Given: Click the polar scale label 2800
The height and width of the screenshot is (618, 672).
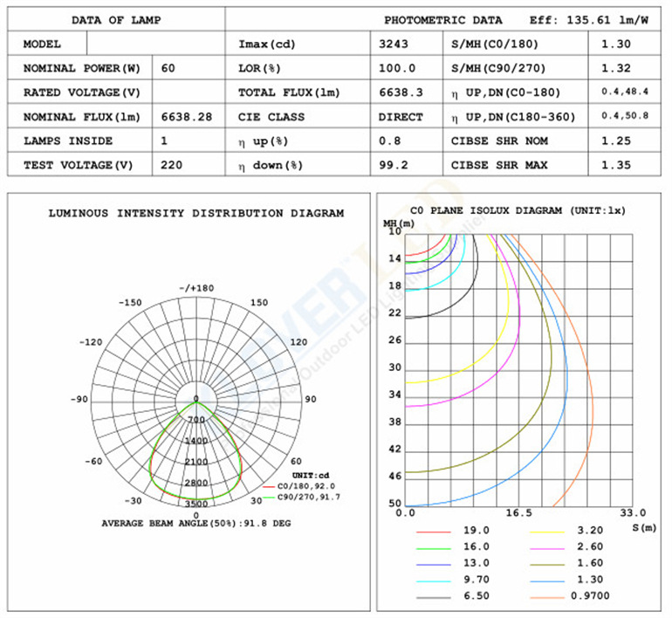Looking at the screenshot, I should [x=196, y=483].
